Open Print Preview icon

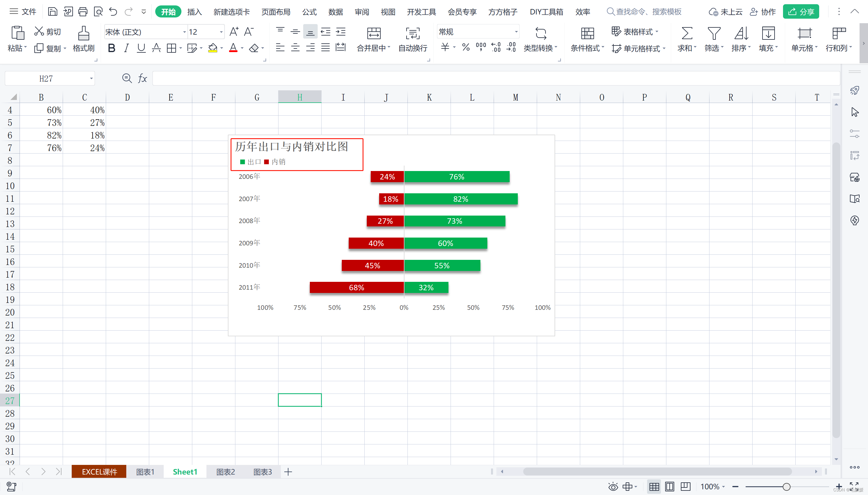pyautogui.click(x=98, y=12)
